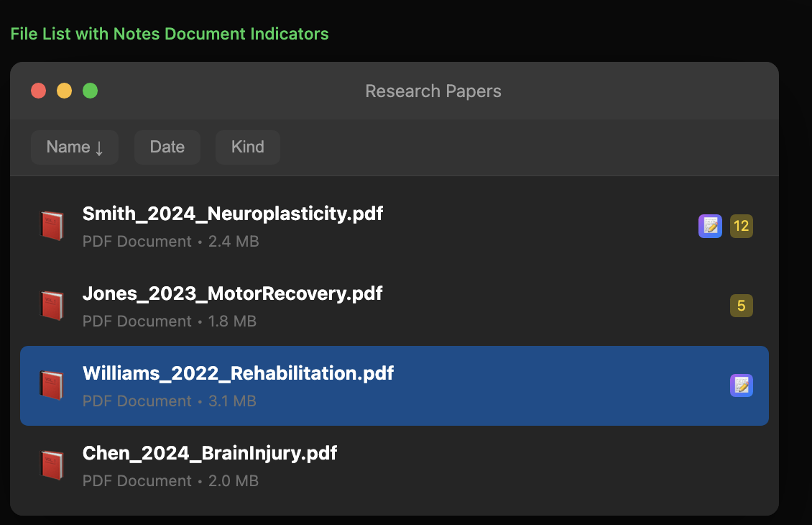Select the Smith_2024_Neuroplasticity.pdf file name

point(232,214)
